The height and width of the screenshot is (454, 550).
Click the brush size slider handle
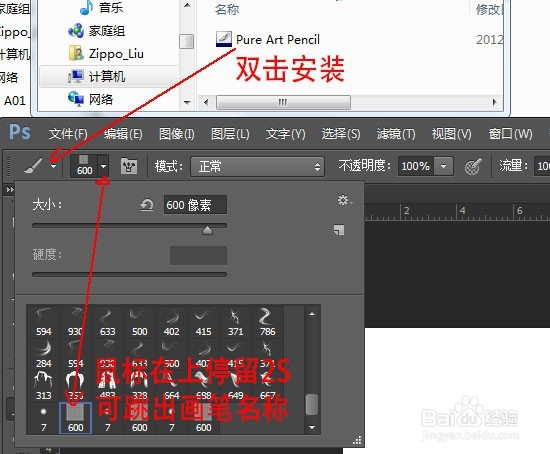click(207, 230)
